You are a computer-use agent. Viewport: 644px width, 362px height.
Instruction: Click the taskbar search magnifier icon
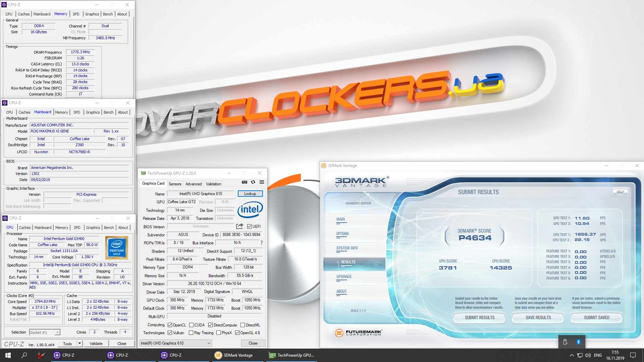(24, 355)
